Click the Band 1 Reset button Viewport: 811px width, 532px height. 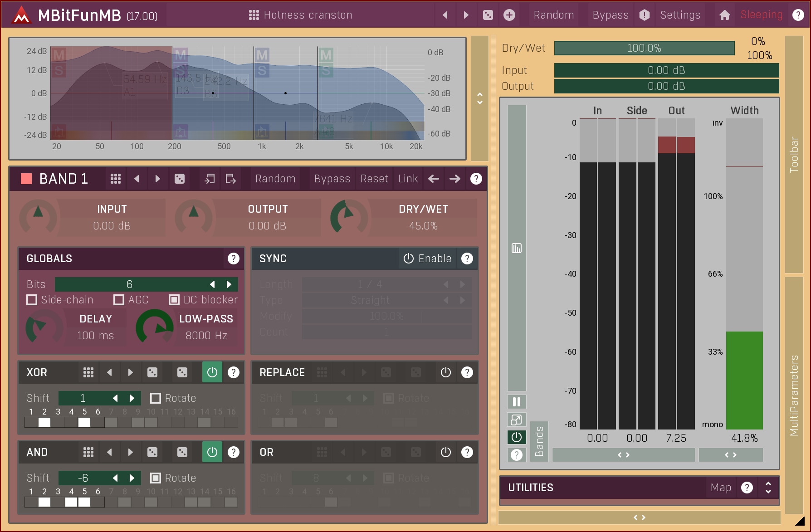click(x=374, y=179)
